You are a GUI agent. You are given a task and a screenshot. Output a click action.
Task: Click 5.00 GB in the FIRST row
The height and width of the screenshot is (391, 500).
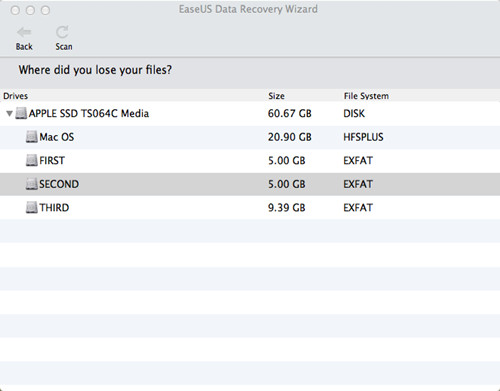[x=286, y=161]
